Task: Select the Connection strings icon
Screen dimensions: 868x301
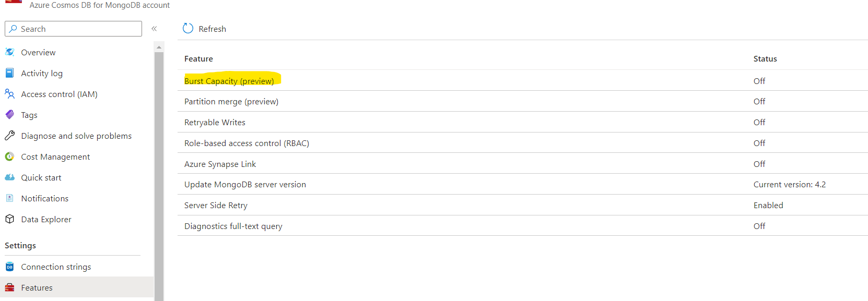Action: (x=9, y=266)
